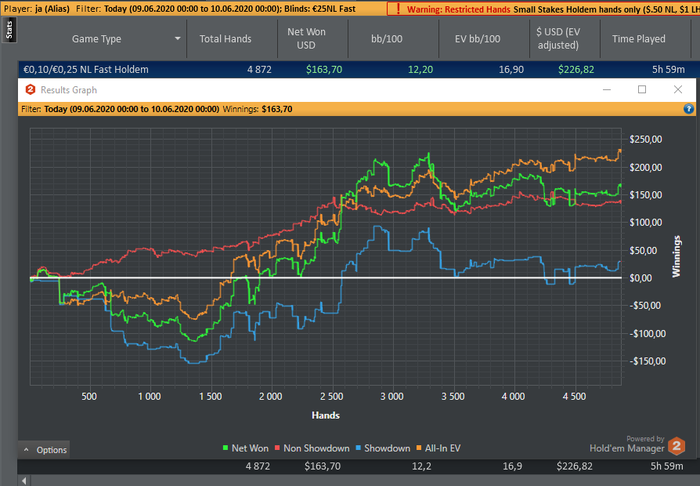Click the left arrow of horizontal scrollbar
This screenshot has height=486, width=700.
(24, 481)
